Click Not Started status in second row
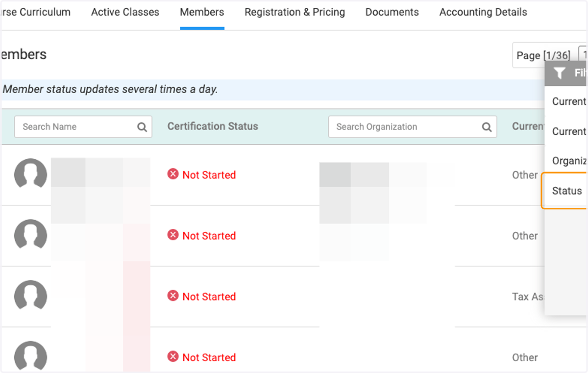 [x=201, y=235]
